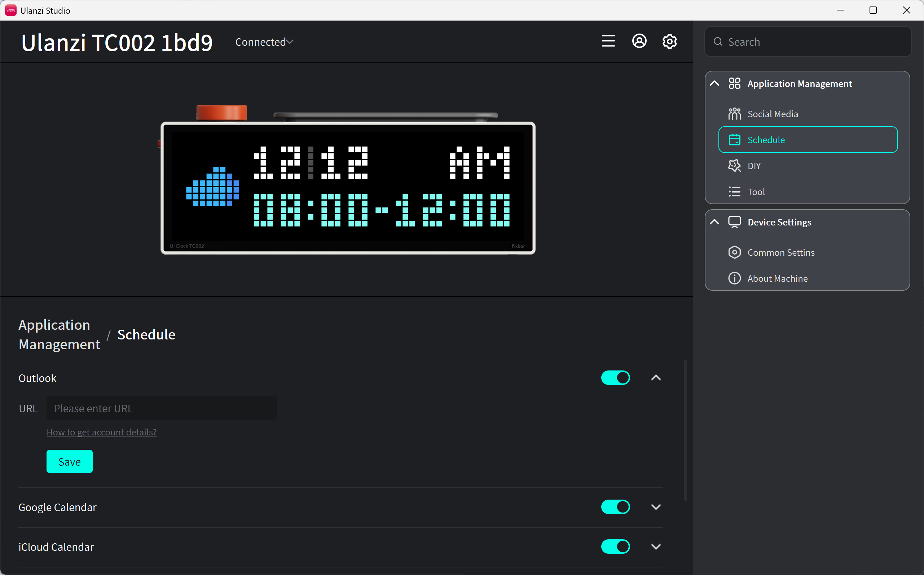
Task: Click the DIY badge icon
Action: pos(734,166)
